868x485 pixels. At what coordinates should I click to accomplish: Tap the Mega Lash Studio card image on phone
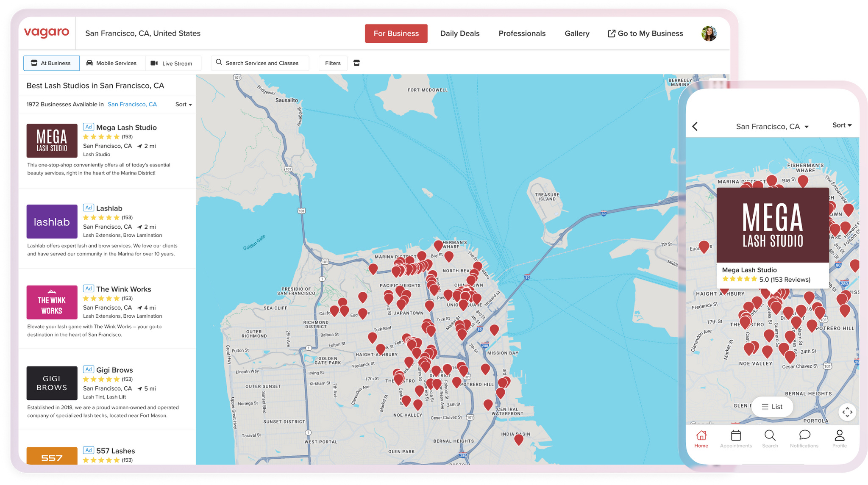coord(773,225)
